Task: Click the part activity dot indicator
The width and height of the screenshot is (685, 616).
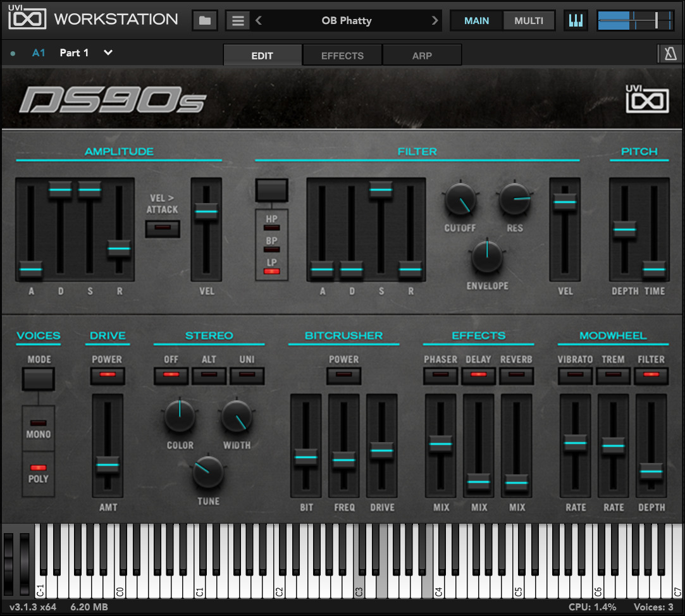Action: click(x=13, y=53)
